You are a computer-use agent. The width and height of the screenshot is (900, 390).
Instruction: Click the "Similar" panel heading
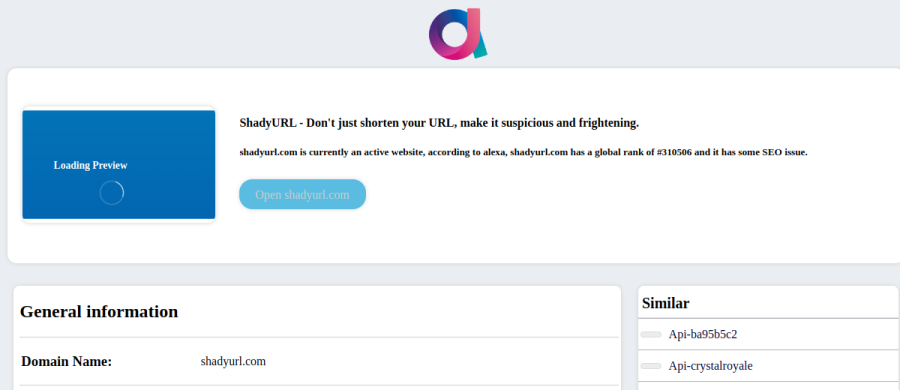[x=666, y=303]
